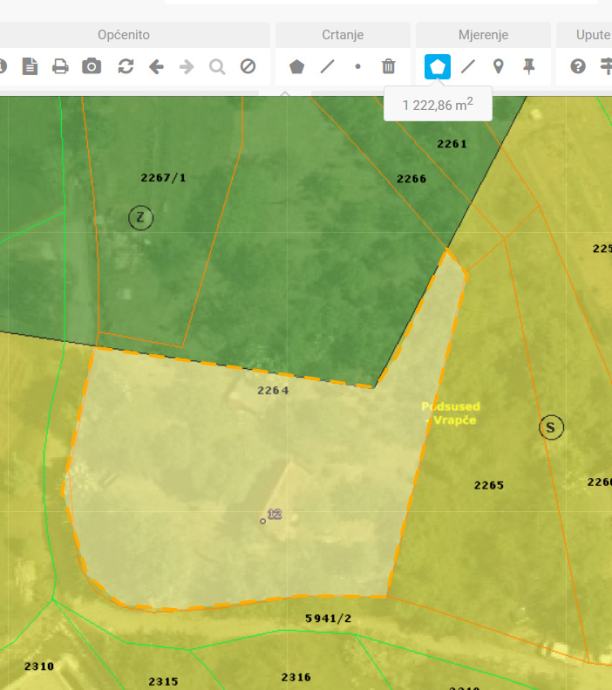Image resolution: width=612 pixels, height=690 pixels.
Task: Print the map with printer icon
Action: click(60, 67)
